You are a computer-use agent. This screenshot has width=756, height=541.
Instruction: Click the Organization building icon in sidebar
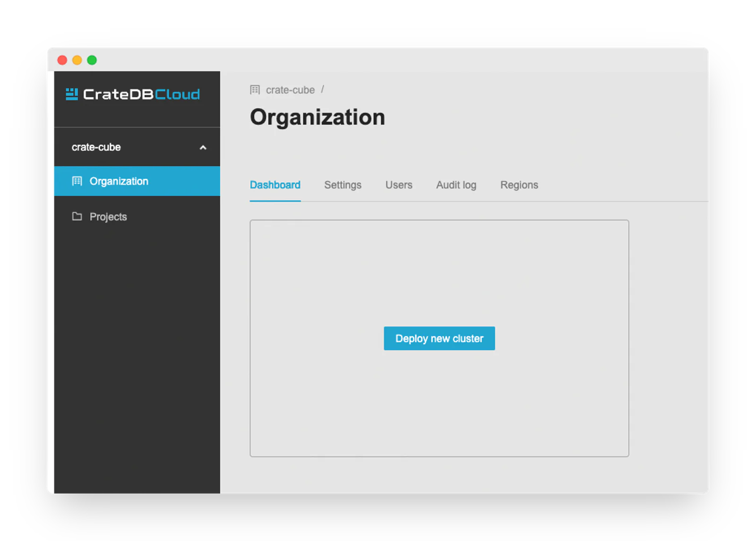click(77, 181)
